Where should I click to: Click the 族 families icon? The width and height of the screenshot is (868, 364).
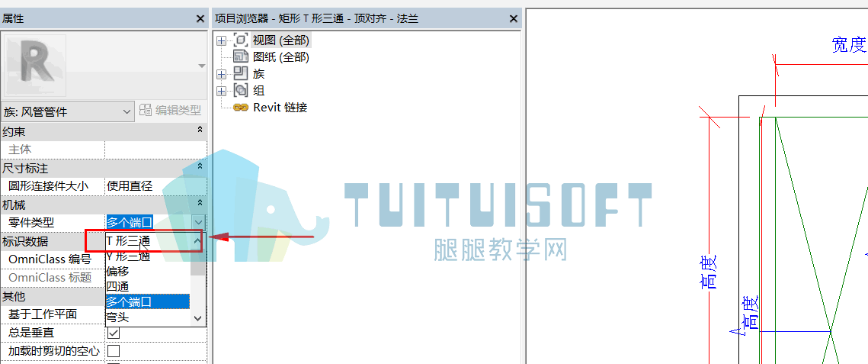point(241,73)
